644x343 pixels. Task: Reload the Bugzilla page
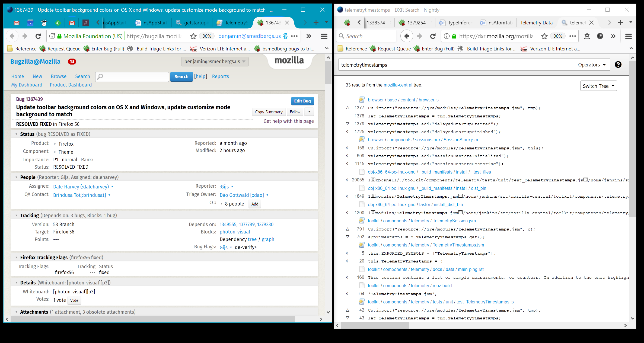tap(38, 36)
